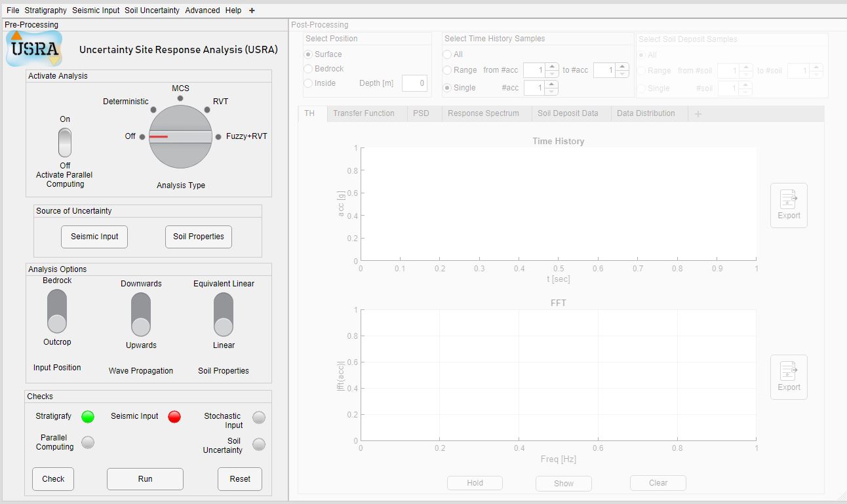The image size is (847, 504).
Task: Click the Parallel Computing indicator lamp
Action: tap(88, 442)
